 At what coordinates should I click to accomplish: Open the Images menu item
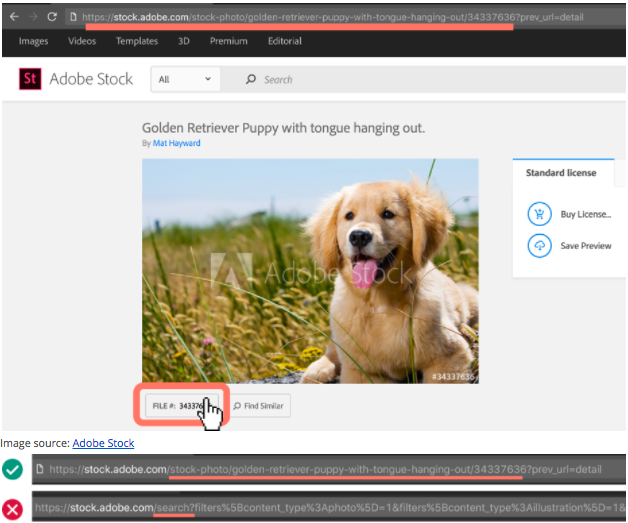tap(33, 41)
